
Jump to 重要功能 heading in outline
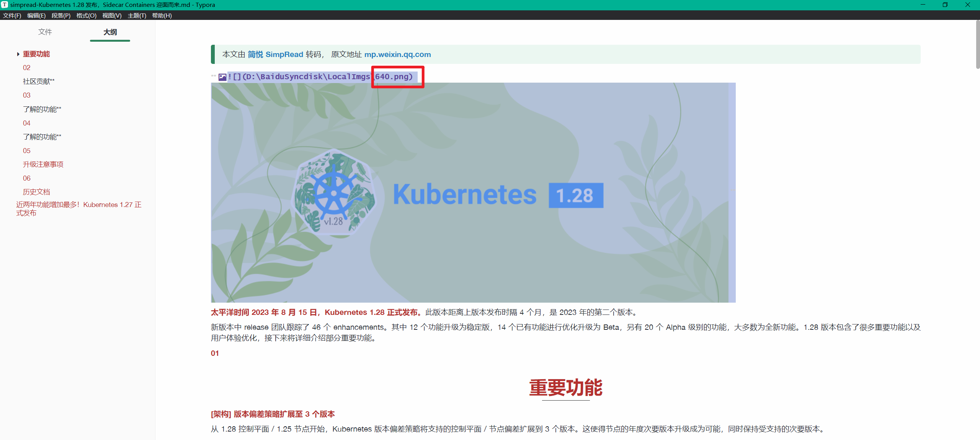(36, 54)
